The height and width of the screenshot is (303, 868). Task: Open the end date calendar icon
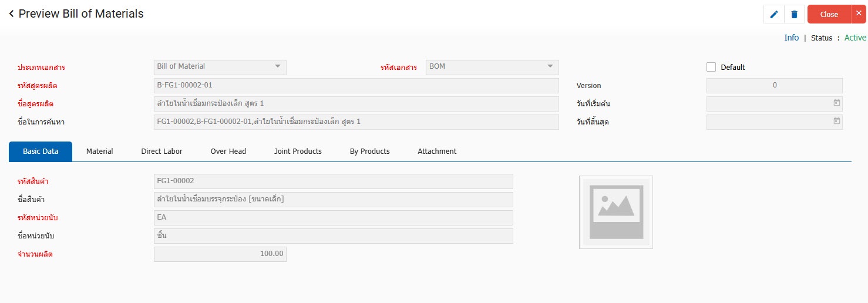coord(836,121)
